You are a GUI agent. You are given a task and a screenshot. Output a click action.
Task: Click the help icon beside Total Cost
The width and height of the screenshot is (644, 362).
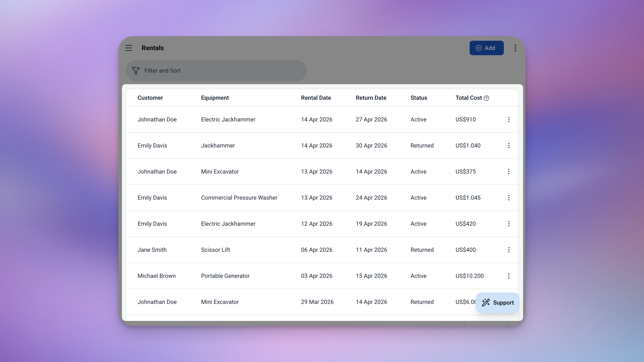(486, 98)
